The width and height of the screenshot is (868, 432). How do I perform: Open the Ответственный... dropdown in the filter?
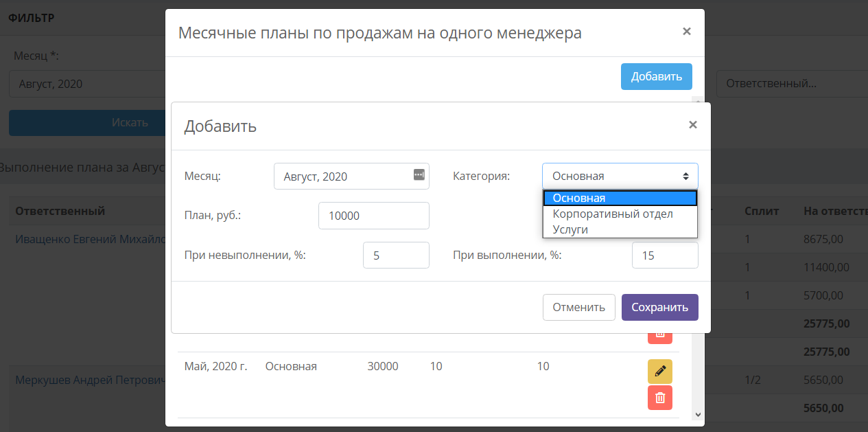792,84
